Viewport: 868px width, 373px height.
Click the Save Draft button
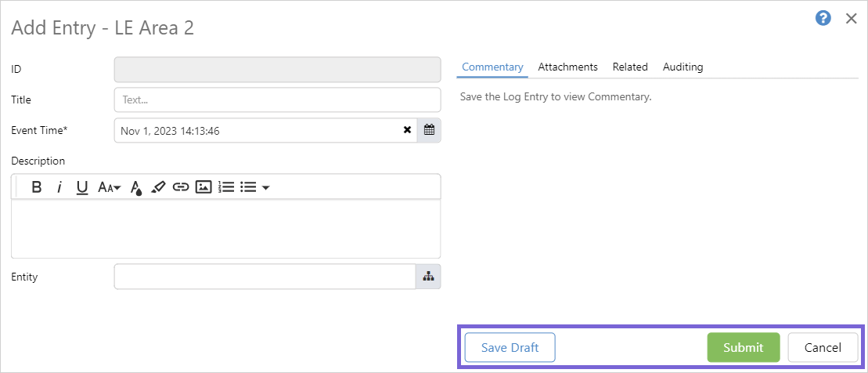point(510,348)
